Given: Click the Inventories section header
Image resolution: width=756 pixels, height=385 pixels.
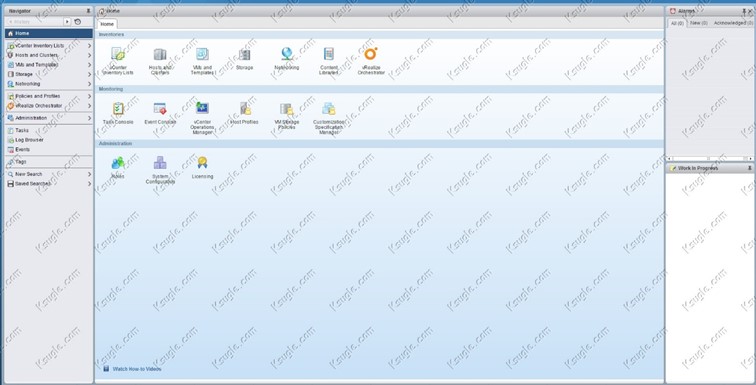Looking at the screenshot, I should pos(379,35).
